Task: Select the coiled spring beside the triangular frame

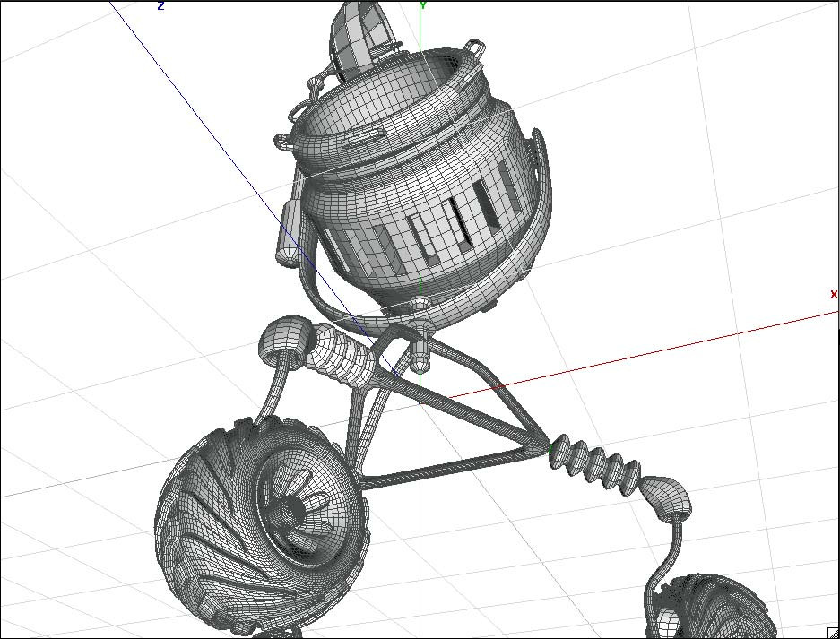Action: pos(596,465)
